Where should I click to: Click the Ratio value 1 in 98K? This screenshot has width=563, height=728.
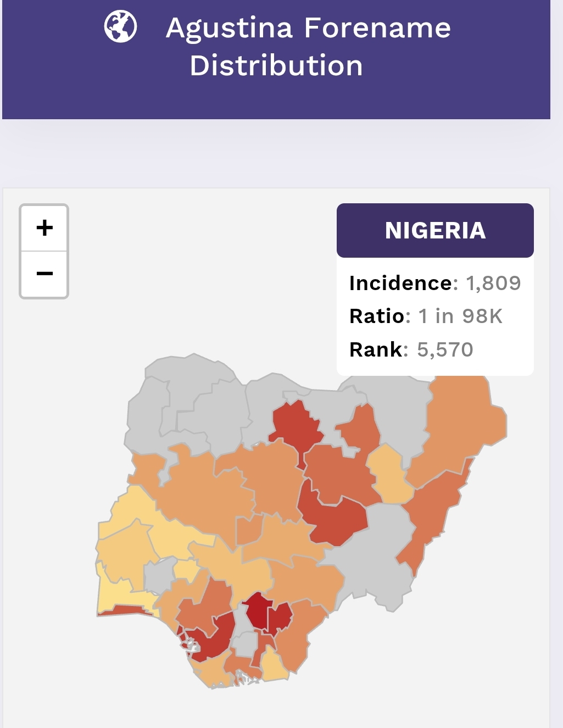pos(460,316)
